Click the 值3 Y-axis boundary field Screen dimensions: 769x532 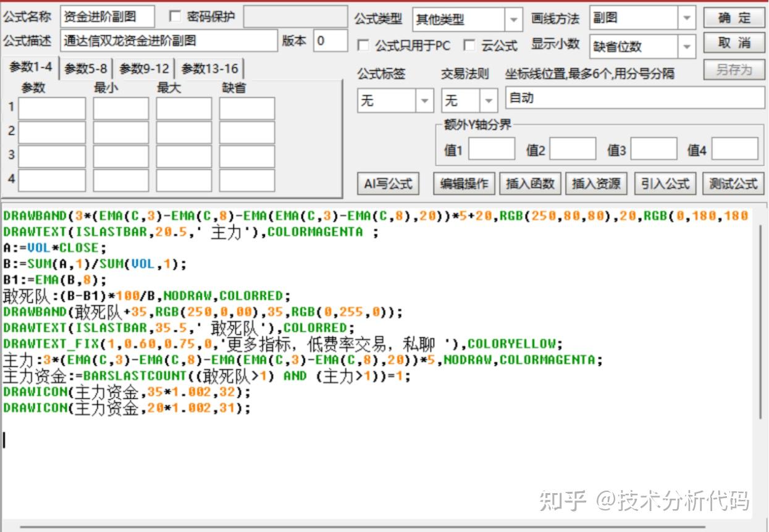[x=654, y=149]
